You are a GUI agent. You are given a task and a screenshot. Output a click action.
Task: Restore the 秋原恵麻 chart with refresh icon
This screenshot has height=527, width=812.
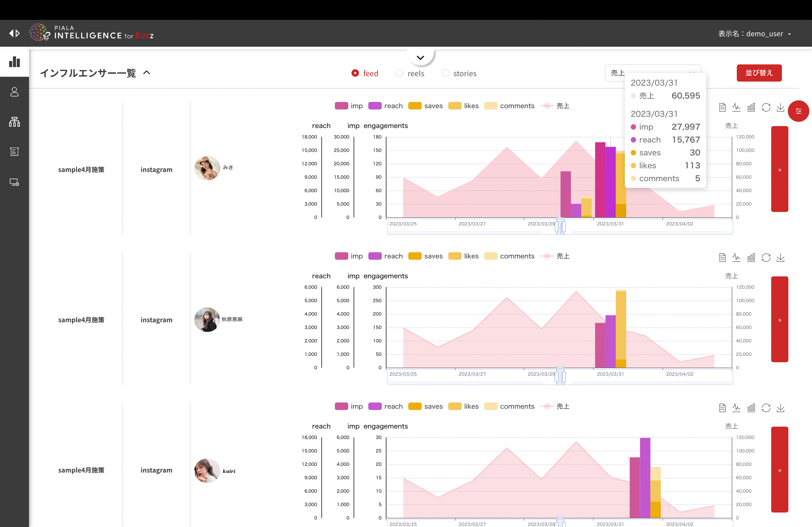tap(766, 258)
